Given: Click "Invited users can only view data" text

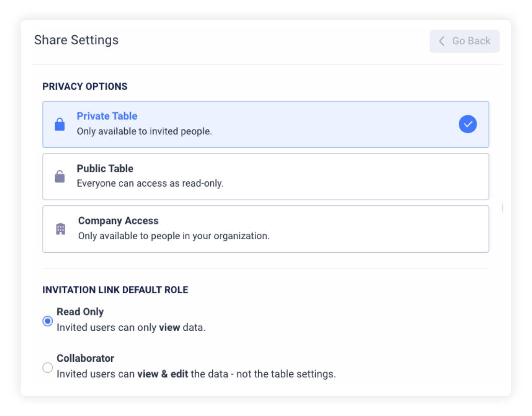Looking at the screenshot, I should tap(131, 327).
